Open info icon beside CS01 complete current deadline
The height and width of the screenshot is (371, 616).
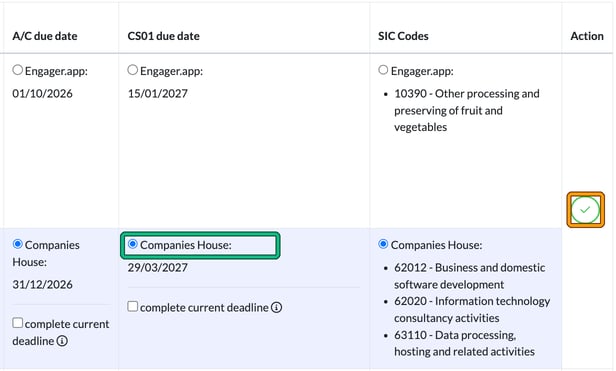277,307
